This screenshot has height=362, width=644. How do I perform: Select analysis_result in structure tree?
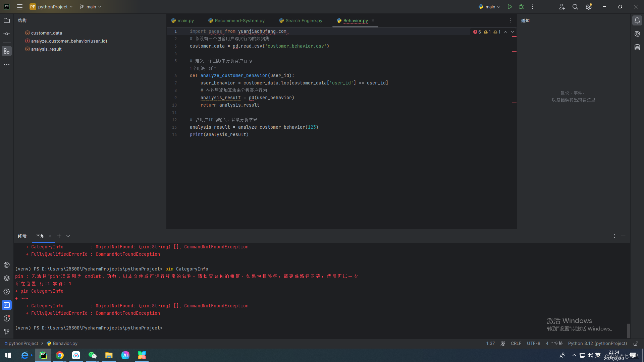coord(46,49)
